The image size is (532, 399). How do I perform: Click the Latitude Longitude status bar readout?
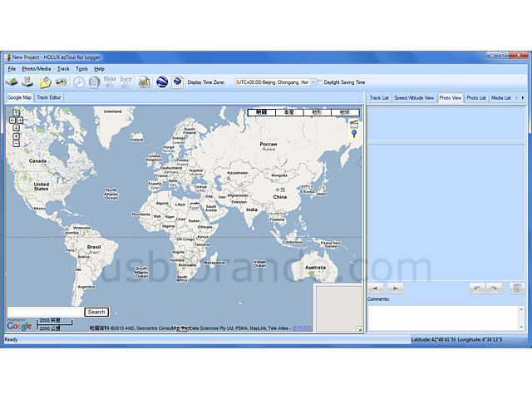click(x=457, y=340)
